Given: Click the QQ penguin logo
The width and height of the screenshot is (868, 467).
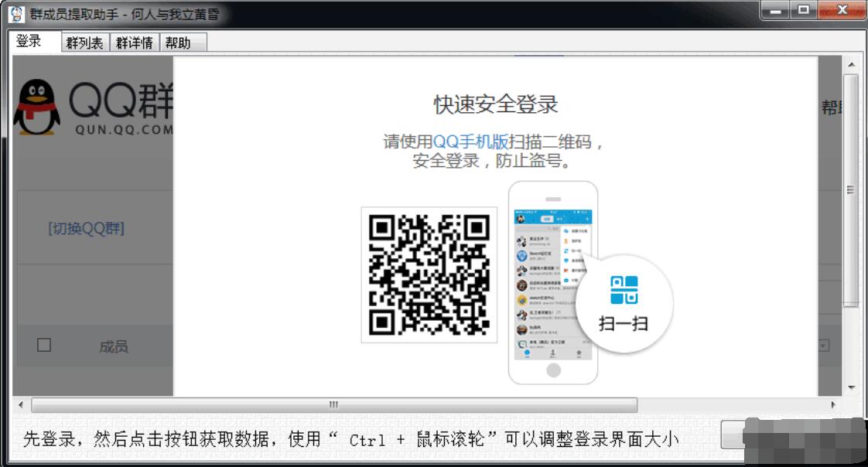Looking at the screenshot, I should point(36,107).
